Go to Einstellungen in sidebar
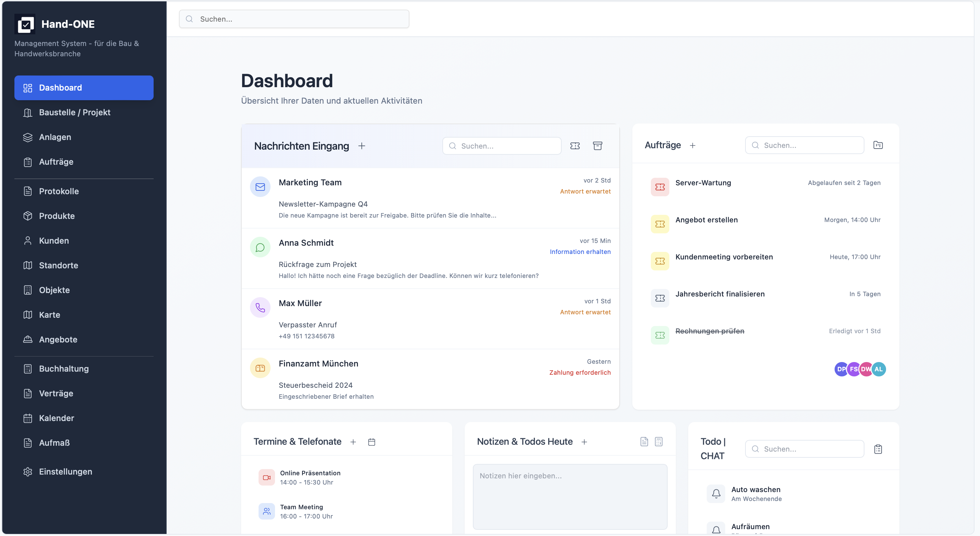Image resolution: width=980 pixels, height=536 pixels. click(65, 472)
